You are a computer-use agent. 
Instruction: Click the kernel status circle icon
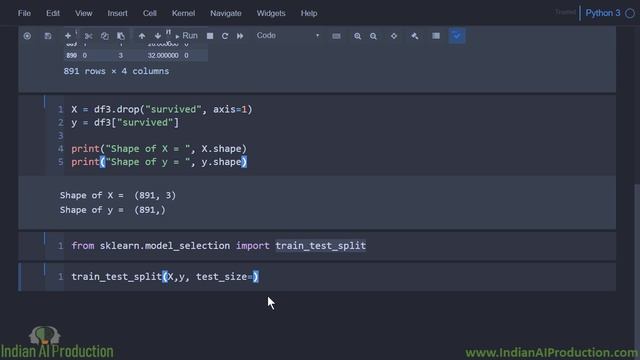(x=630, y=13)
